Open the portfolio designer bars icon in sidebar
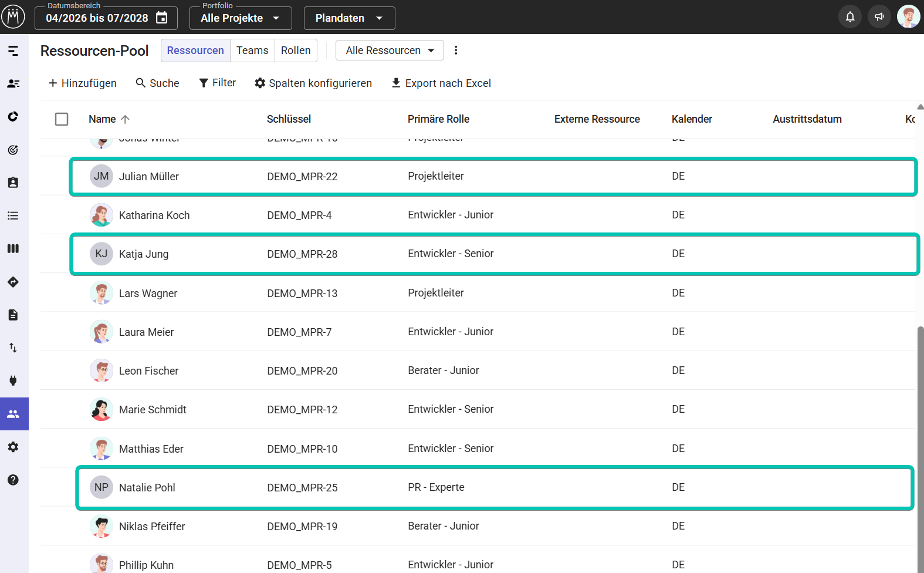Viewport: 924px width, 573px height. (13, 51)
